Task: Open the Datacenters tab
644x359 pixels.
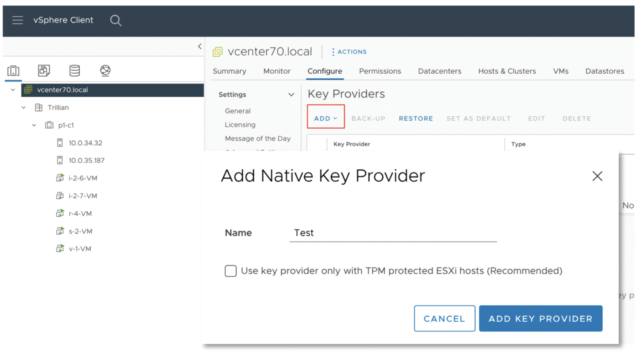Action: [439, 71]
